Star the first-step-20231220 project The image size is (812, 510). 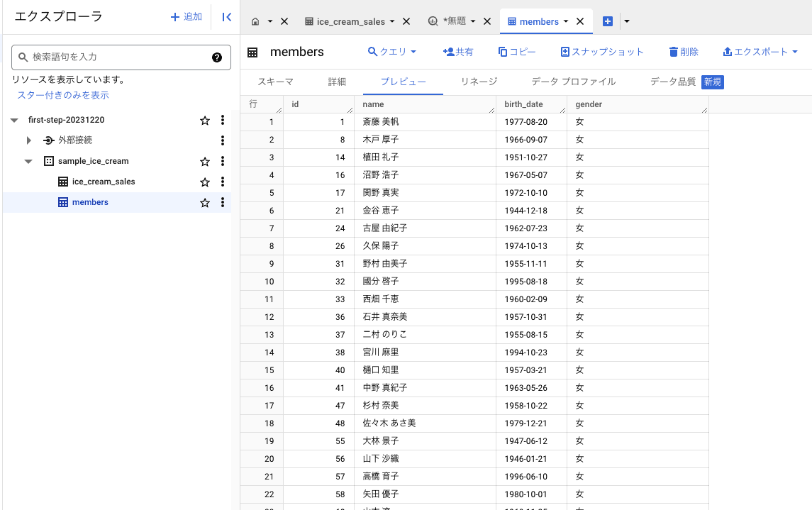tap(205, 121)
